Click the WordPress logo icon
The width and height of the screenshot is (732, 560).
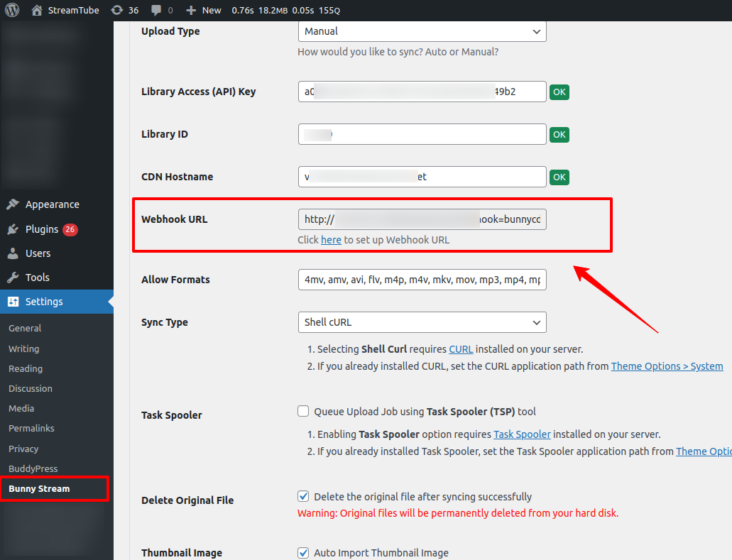pyautogui.click(x=13, y=10)
